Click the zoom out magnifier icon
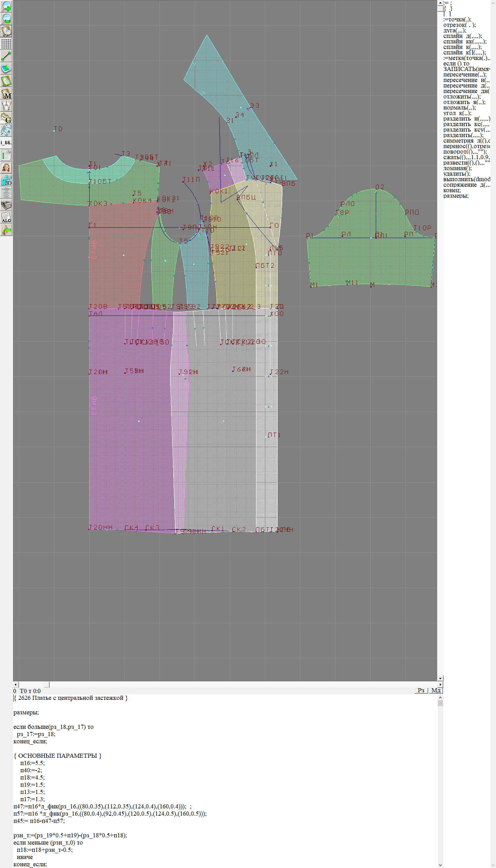This screenshot has height=868, width=496. [x=6, y=19]
